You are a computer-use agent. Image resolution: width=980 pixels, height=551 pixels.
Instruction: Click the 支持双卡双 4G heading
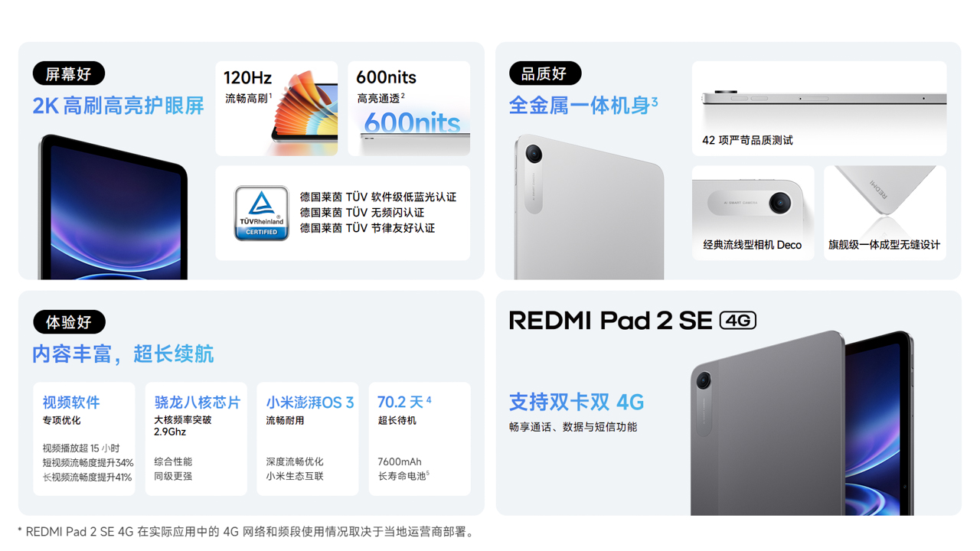(x=577, y=402)
